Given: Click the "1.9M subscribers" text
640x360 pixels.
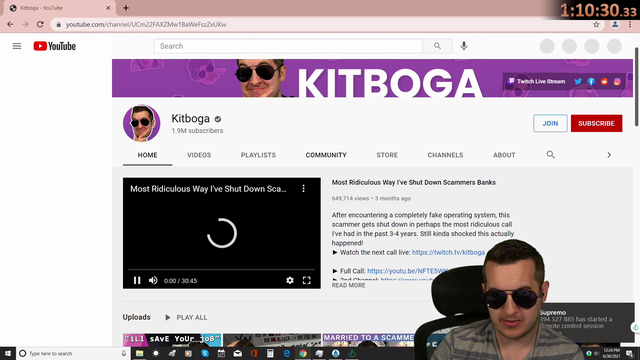Looking at the screenshot, I should coord(197,131).
